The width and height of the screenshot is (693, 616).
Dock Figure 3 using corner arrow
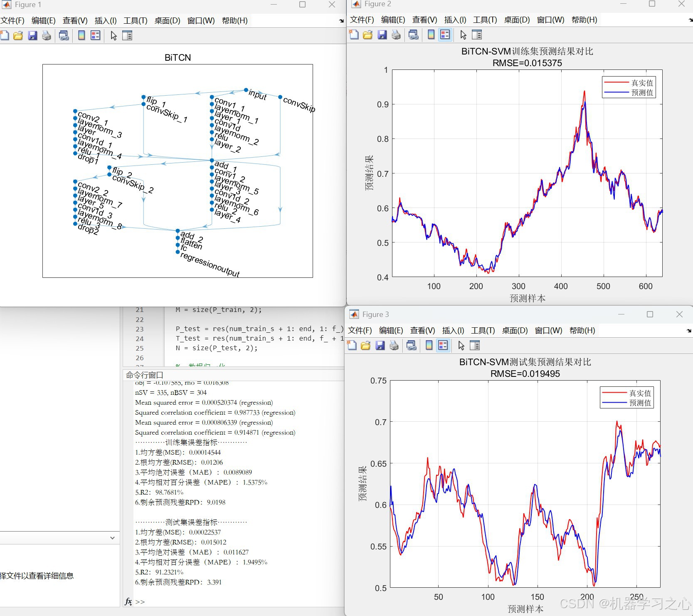(x=689, y=331)
